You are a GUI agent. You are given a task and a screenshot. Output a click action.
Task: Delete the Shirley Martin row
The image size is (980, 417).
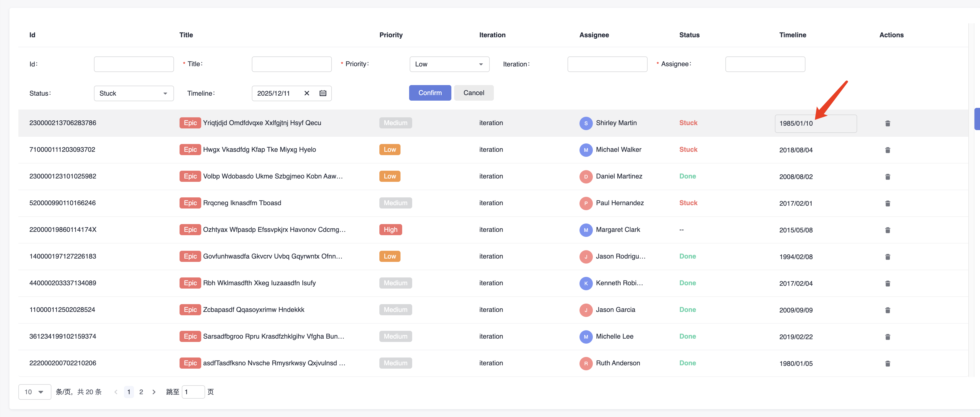(887, 123)
